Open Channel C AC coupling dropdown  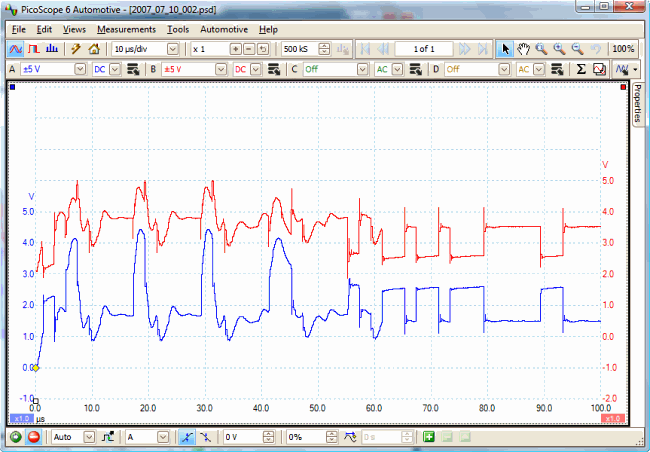click(398, 69)
